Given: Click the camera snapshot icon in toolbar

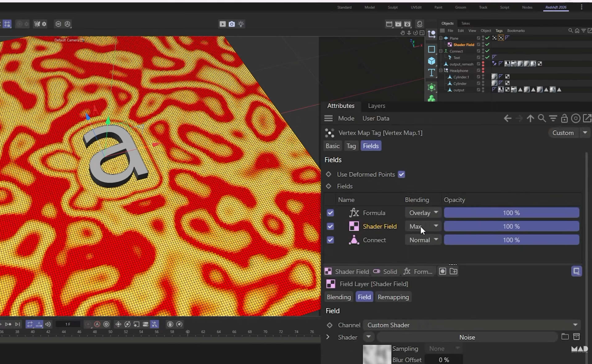Looking at the screenshot, I should (232, 24).
